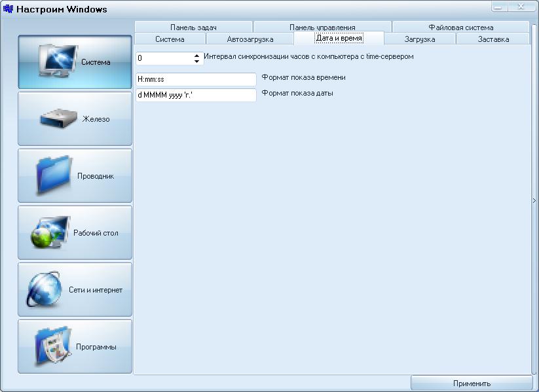This screenshot has width=539, height=392.
Task: Close the Настроим Windows window
Action: [521, 6]
